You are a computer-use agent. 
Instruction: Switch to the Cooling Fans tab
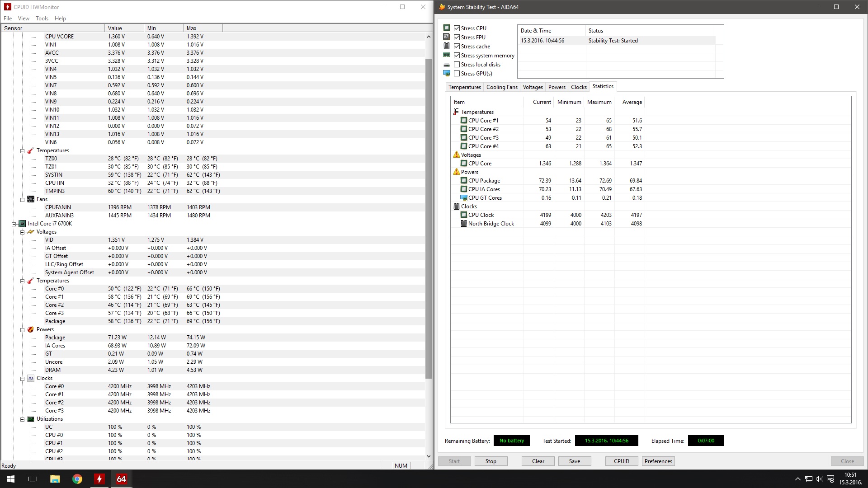point(501,87)
